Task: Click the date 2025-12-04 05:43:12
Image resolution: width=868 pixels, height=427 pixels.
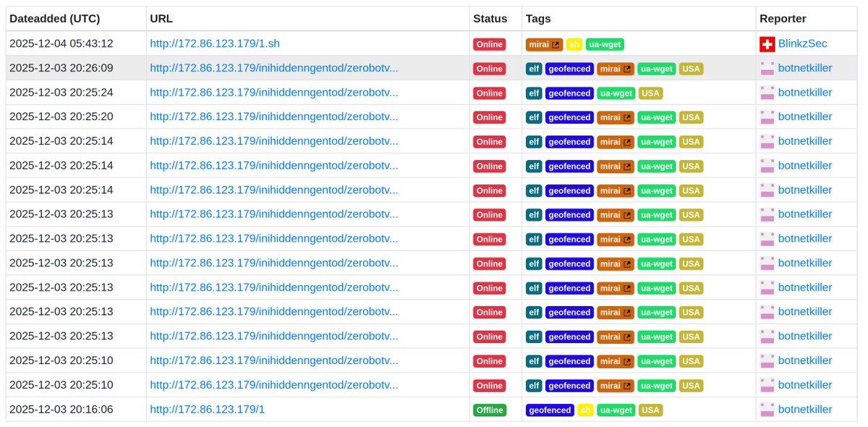Action: [61, 43]
